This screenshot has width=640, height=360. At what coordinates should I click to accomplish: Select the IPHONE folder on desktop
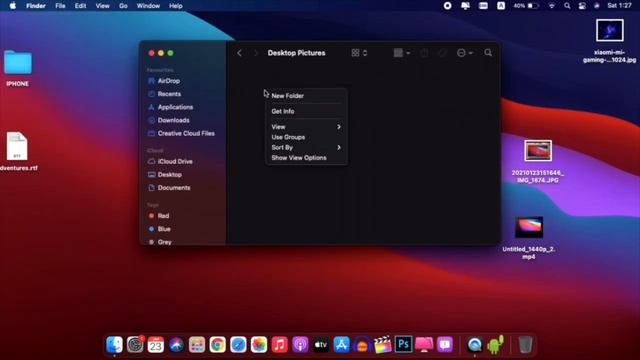tap(18, 63)
